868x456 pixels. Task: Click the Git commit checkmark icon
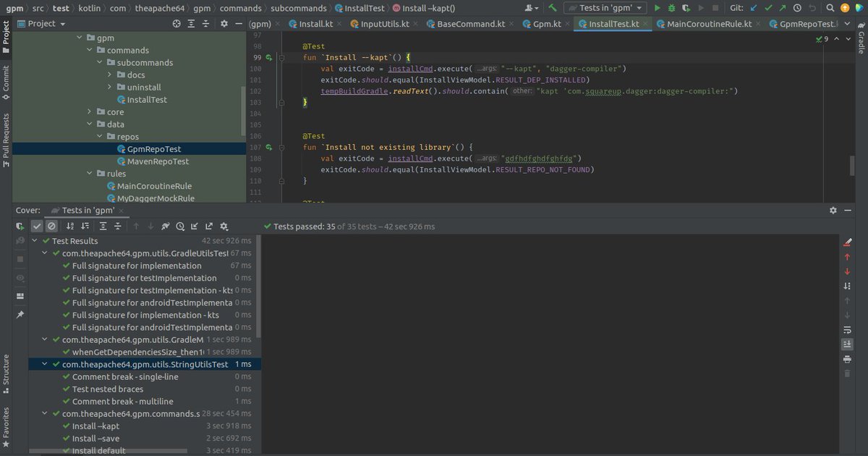(x=769, y=8)
